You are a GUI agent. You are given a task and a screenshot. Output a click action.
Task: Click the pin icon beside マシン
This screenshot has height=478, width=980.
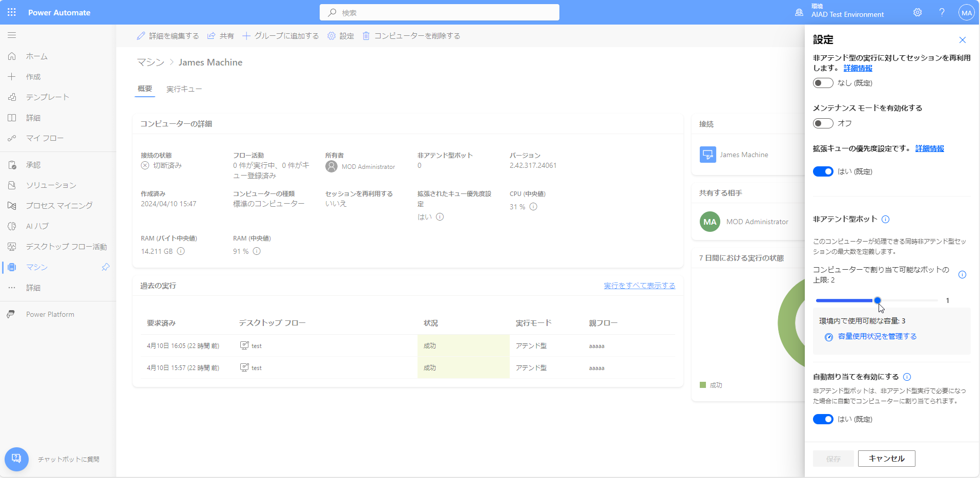click(x=106, y=267)
